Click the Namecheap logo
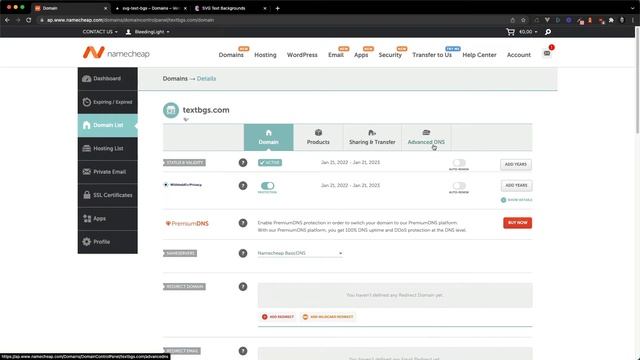 click(116, 53)
